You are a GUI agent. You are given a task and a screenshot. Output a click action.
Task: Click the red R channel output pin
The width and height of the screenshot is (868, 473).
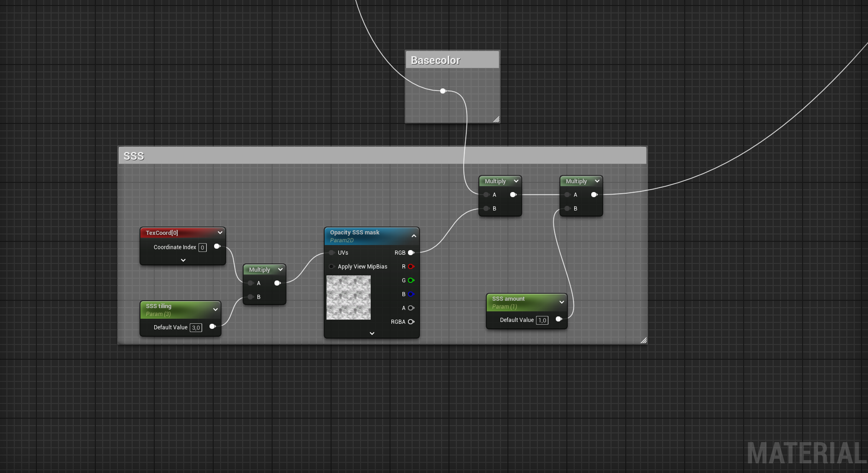(411, 267)
